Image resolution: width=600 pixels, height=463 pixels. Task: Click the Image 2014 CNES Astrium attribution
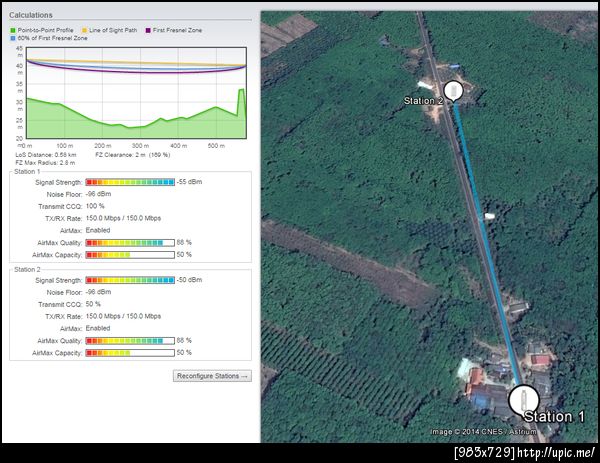[484, 432]
